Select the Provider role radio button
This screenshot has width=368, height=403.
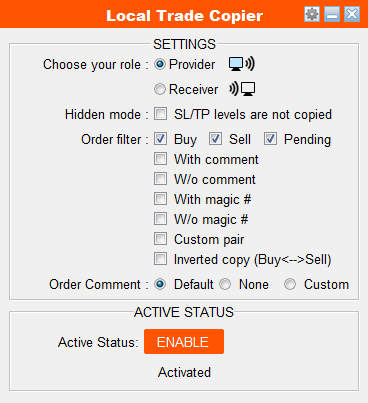(160, 64)
